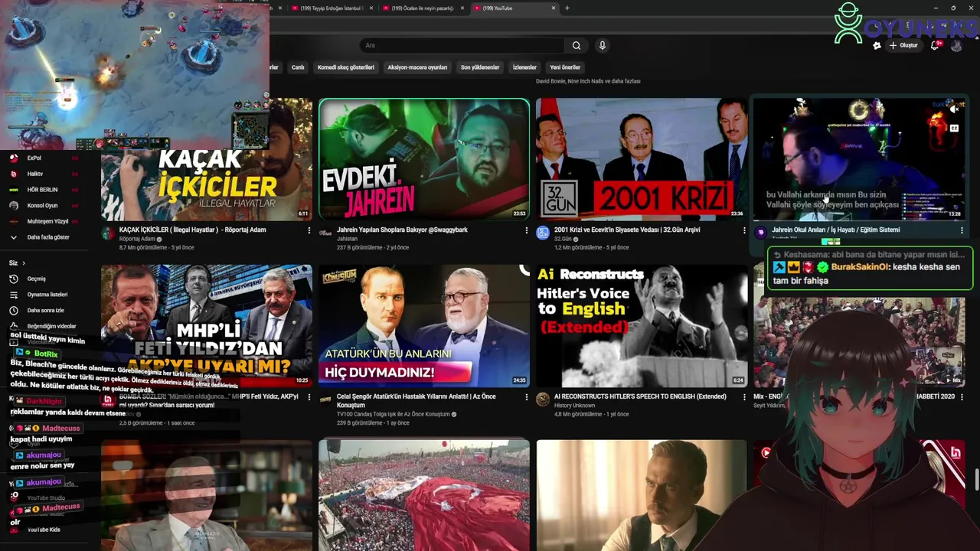Start voice search with the microphone icon

click(603, 45)
